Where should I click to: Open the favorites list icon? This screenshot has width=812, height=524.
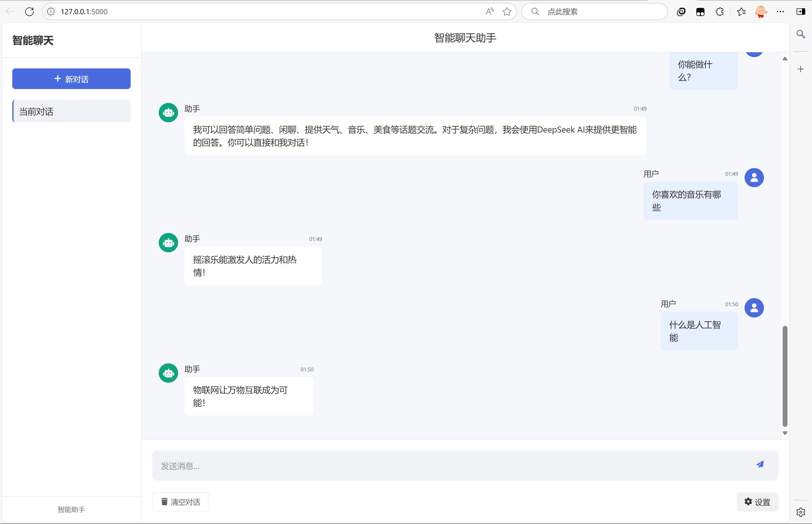(741, 12)
